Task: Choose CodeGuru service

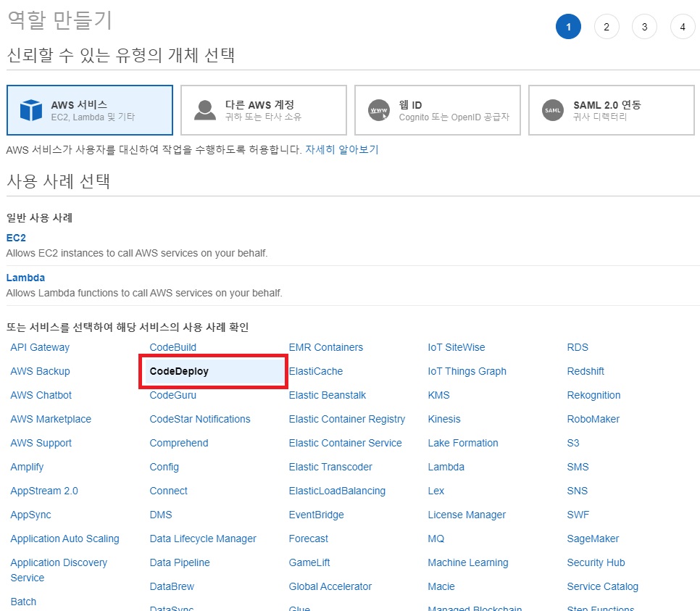Action: click(x=172, y=395)
